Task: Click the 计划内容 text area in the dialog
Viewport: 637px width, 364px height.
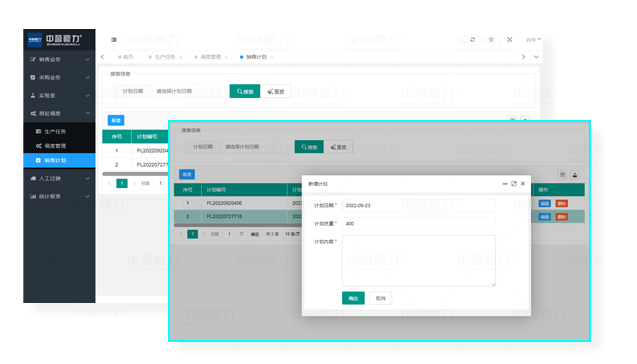Action: tap(418, 260)
